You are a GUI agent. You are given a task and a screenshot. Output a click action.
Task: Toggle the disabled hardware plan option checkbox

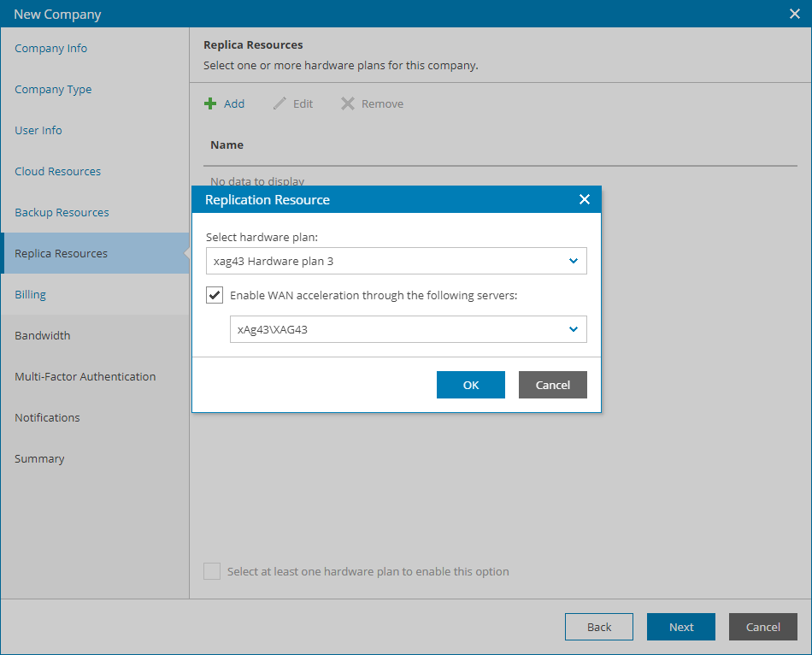(212, 571)
